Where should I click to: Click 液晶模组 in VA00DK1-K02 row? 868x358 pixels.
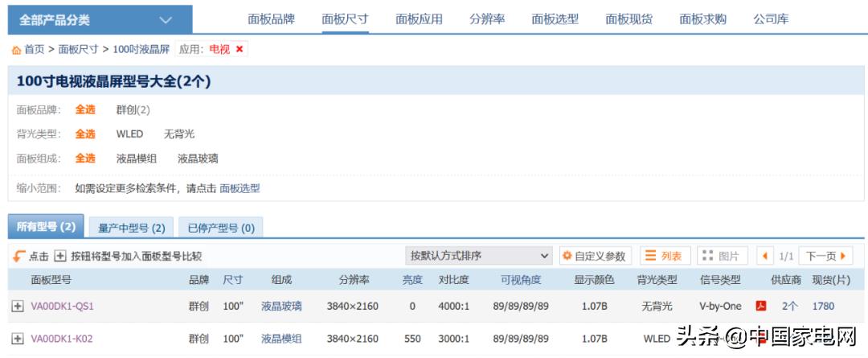point(282,339)
